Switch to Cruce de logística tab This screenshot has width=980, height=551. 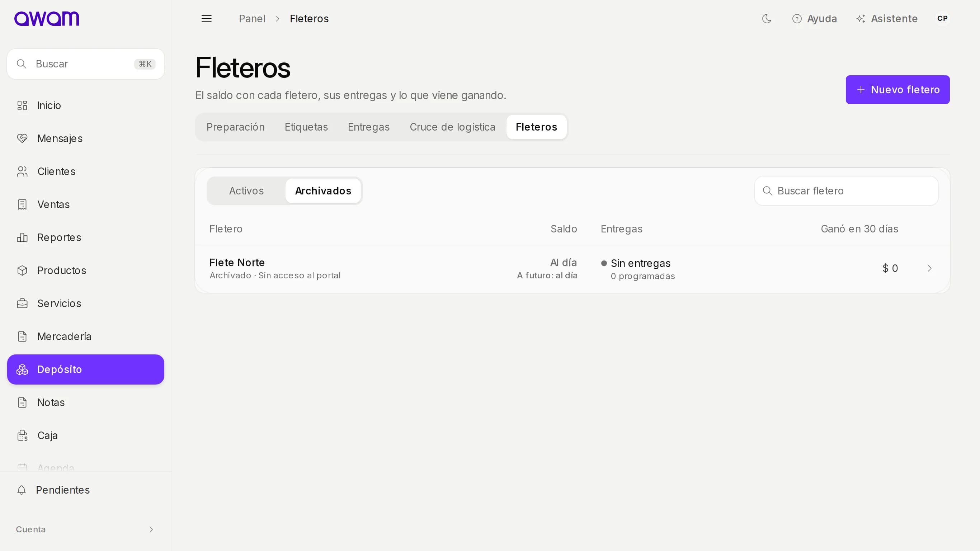452,127
